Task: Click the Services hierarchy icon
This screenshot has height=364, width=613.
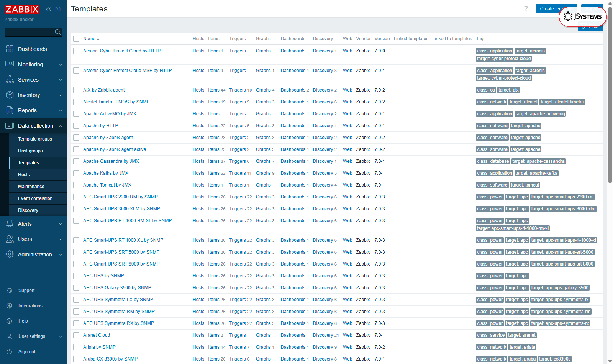Action: [x=10, y=80]
